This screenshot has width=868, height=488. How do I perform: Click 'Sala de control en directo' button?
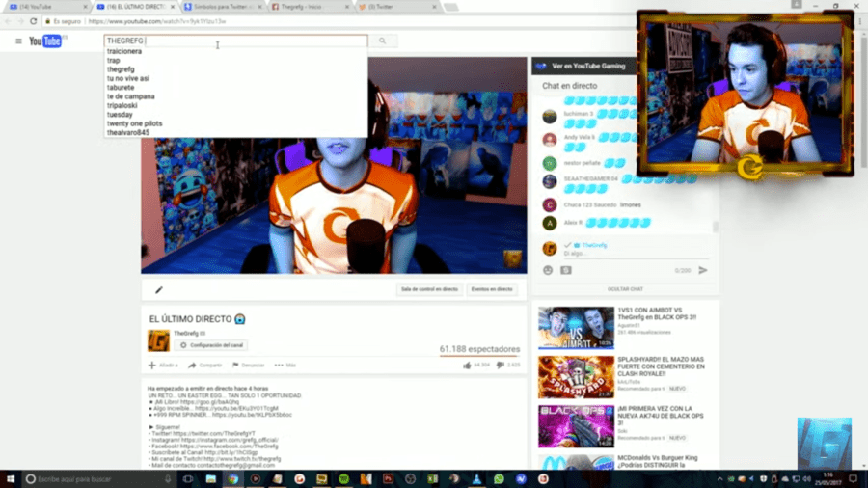[x=429, y=289]
